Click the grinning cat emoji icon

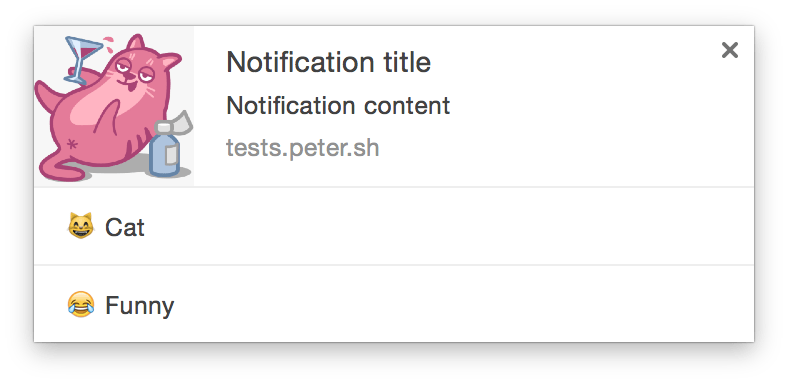click(81, 226)
